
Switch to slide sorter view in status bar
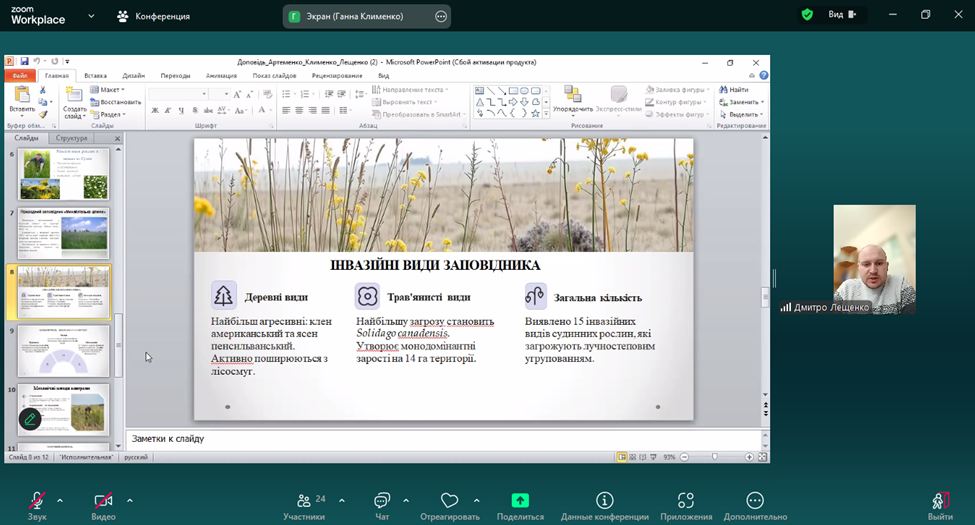[x=632, y=457]
